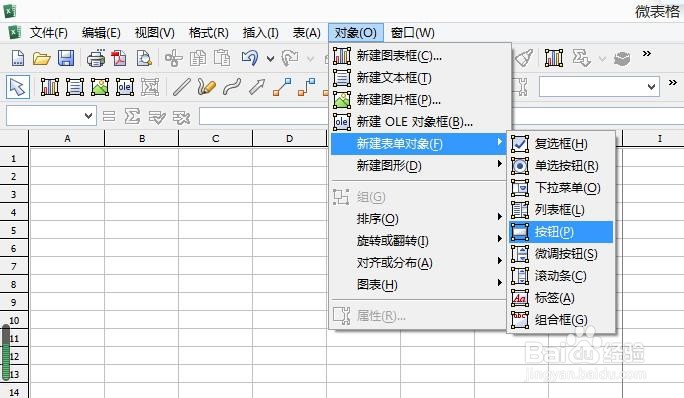Screen dimensions: 684x398
Task: Choose 组合框(G) from the submenu
Action: [561, 320]
